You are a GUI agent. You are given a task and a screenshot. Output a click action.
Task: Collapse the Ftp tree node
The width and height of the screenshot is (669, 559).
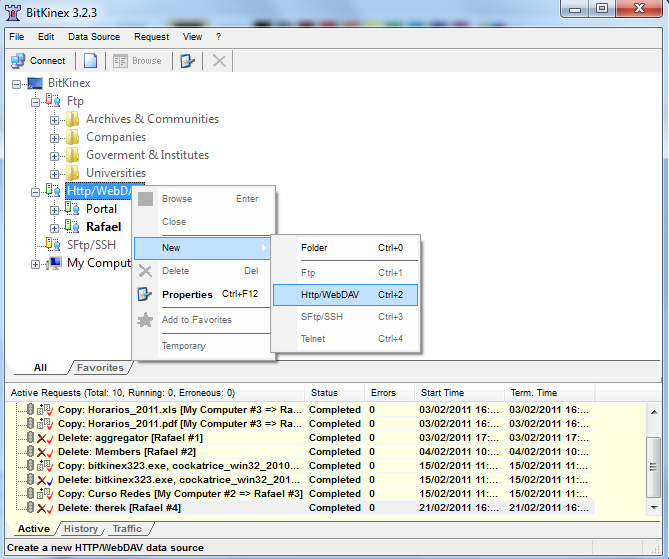pos(35,102)
